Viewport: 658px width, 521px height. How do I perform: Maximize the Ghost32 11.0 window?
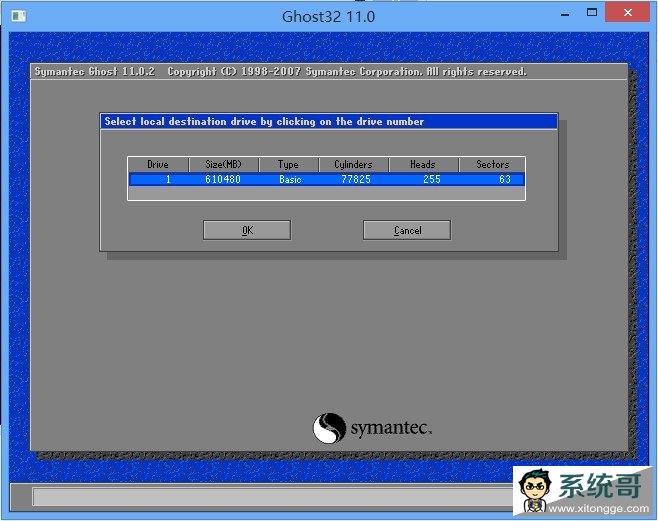point(592,13)
